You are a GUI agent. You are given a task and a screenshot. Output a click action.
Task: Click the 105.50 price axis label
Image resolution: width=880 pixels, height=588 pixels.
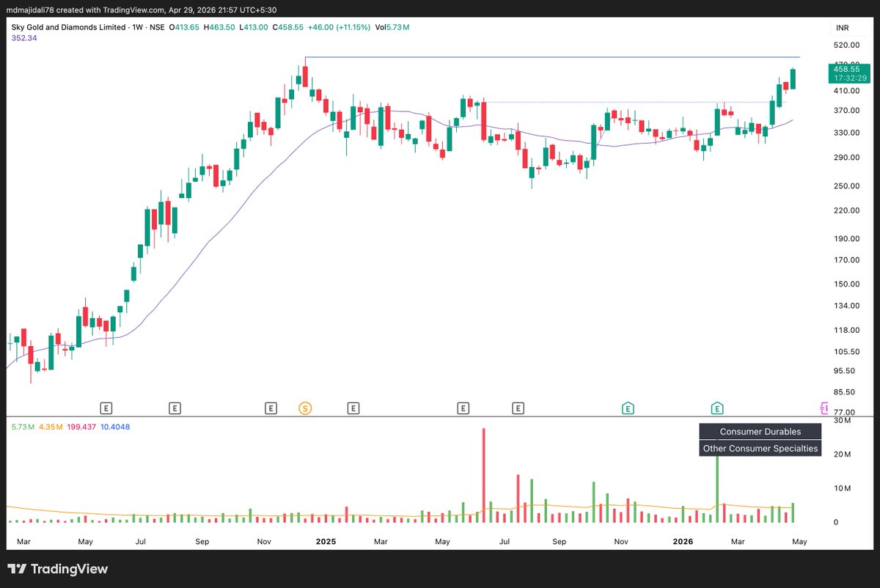tap(846, 352)
